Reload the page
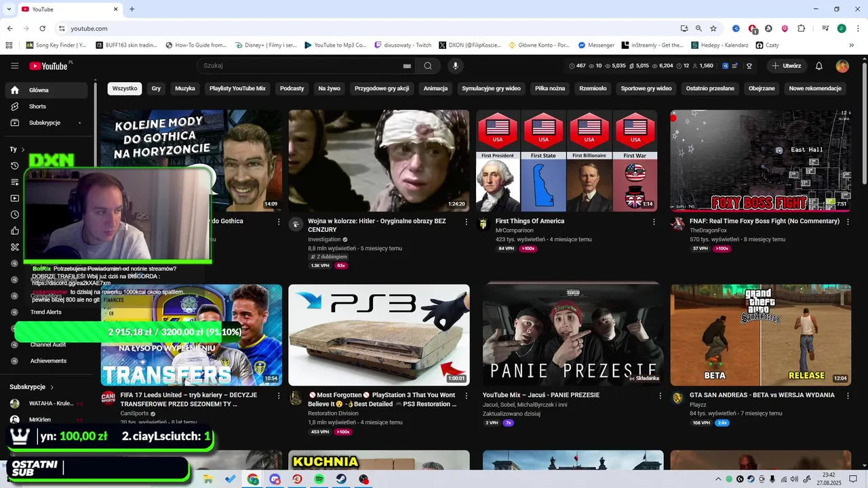The height and width of the screenshot is (488, 868). [x=42, y=28]
